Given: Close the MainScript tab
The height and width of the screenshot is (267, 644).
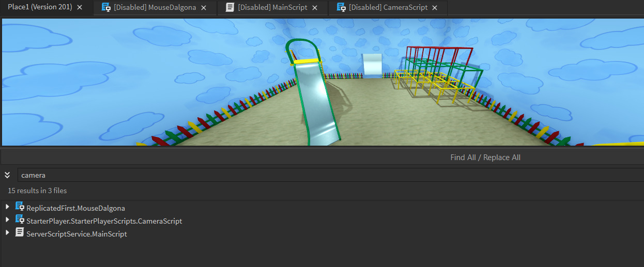Looking at the screenshot, I should click(315, 8).
